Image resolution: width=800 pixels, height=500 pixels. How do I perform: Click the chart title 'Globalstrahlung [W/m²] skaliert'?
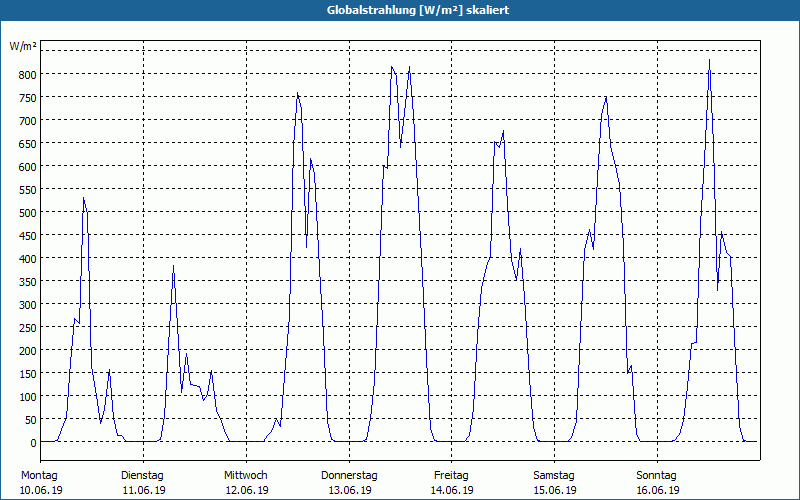pos(418,10)
